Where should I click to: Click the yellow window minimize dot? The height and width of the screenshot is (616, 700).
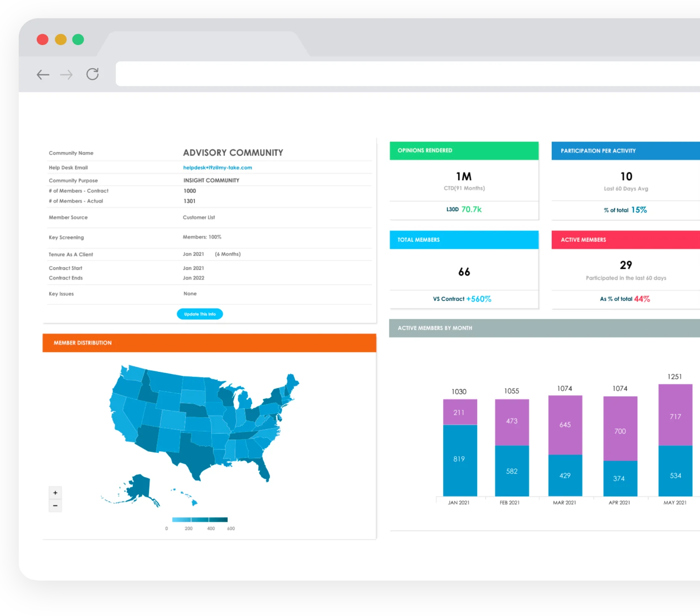pos(60,39)
